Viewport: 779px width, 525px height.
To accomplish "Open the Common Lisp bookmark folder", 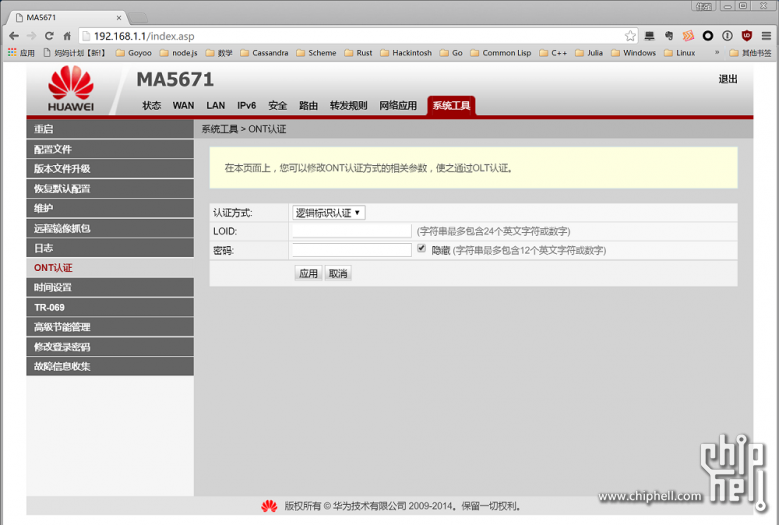I will tap(500, 53).
